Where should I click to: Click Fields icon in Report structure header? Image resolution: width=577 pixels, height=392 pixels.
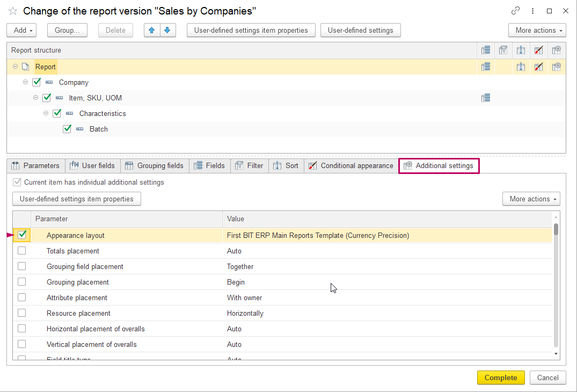pos(486,50)
